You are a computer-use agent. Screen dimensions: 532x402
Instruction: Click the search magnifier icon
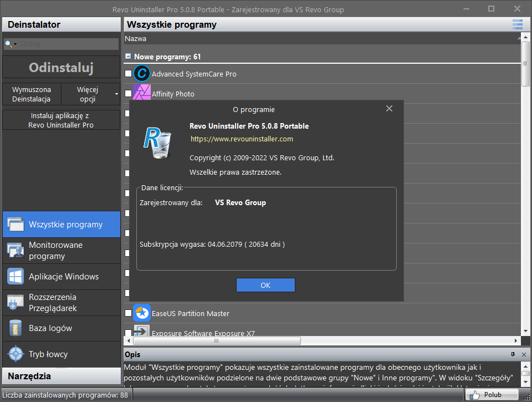click(x=8, y=44)
